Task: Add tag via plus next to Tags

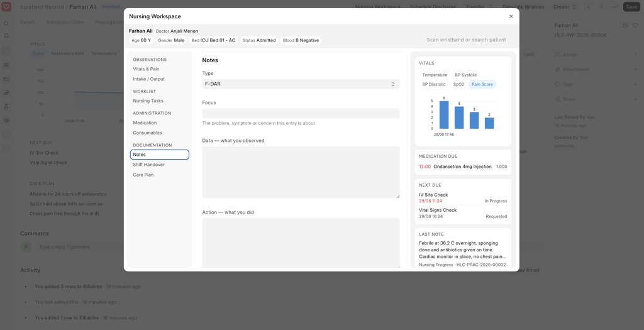Action: [635, 84]
